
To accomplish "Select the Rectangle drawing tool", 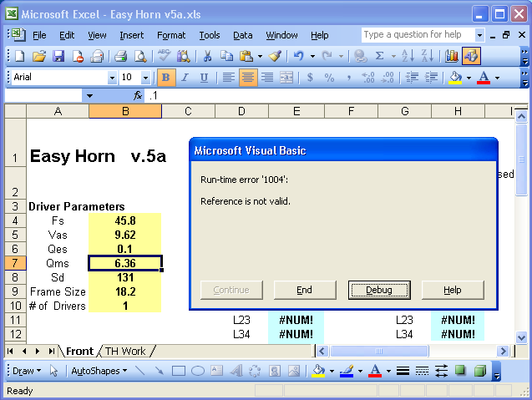I will point(178,371).
